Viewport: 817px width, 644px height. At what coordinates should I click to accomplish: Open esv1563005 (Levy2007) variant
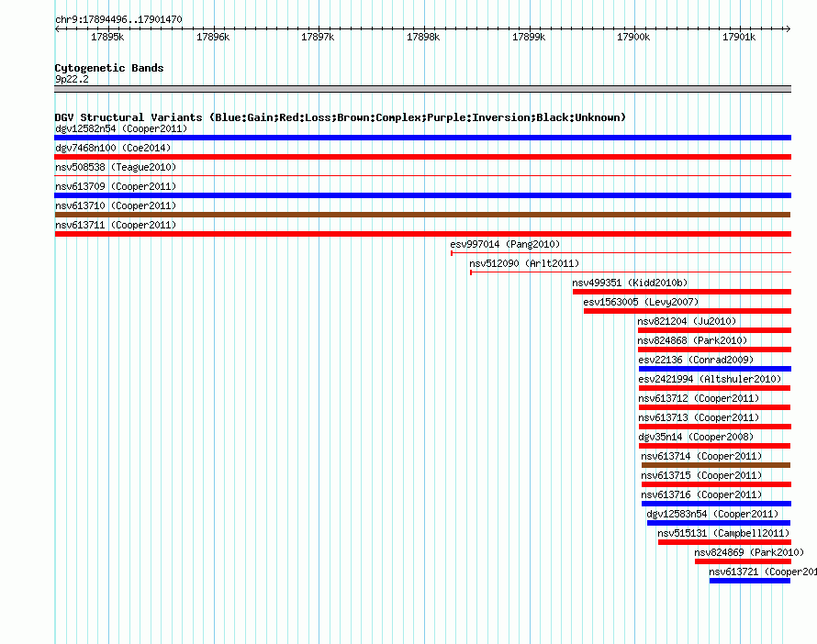(641, 302)
